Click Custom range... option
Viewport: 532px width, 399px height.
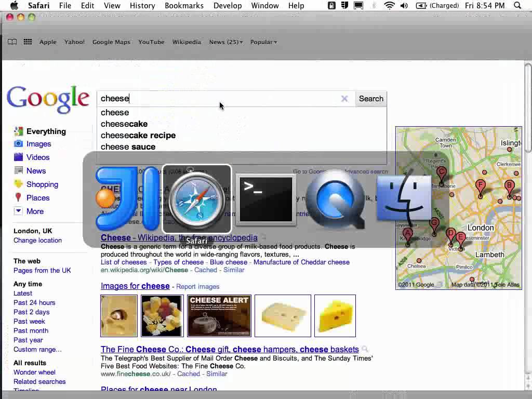pyautogui.click(x=37, y=350)
